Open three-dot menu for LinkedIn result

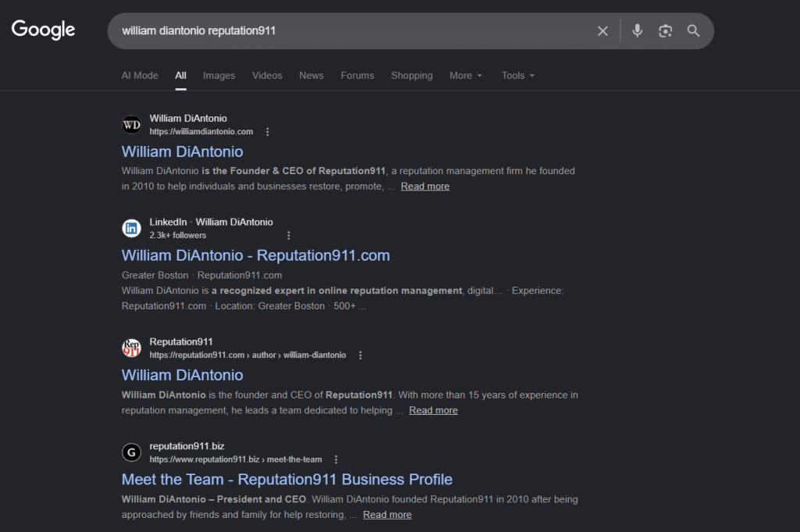(289, 235)
